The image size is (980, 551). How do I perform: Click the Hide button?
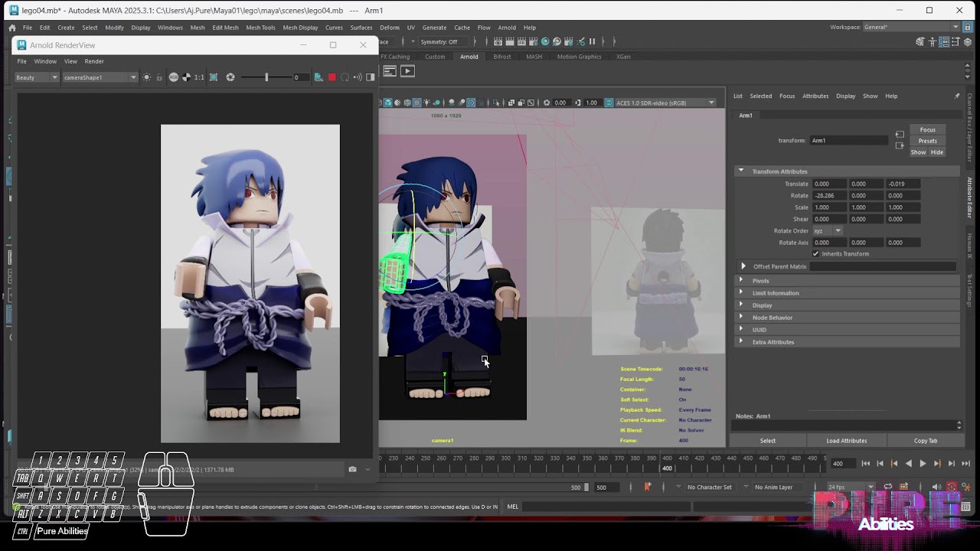coord(937,152)
